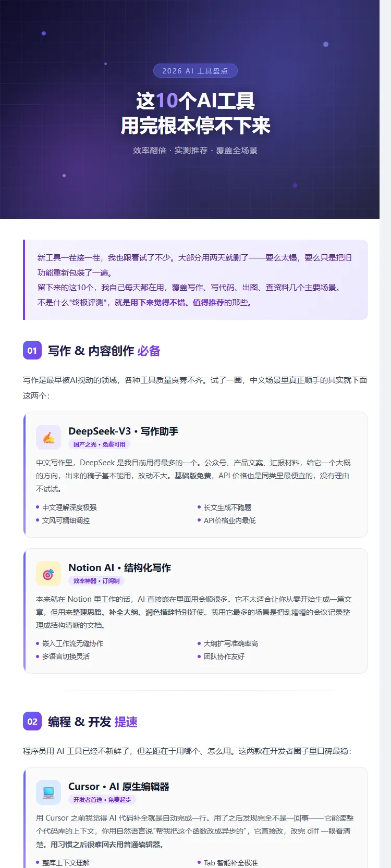Viewport: 391px width, 868px height.
Task: Click the 01 section number badge
Action: click(32, 351)
